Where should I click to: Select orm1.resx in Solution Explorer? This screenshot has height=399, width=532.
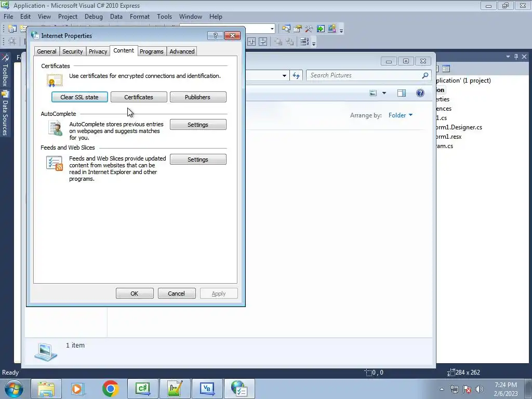click(x=449, y=137)
